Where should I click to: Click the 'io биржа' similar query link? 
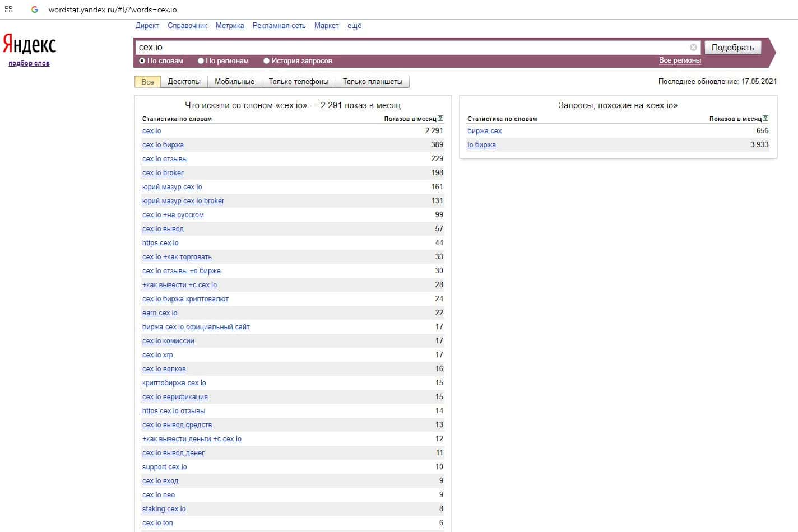pyautogui.click(x=481, y=145)
